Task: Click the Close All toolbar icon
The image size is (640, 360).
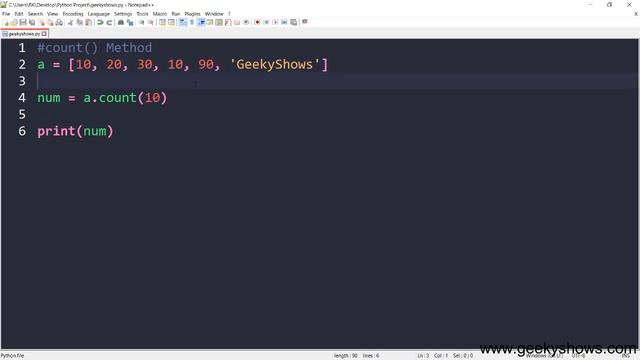Action: [x=50, y=22]
